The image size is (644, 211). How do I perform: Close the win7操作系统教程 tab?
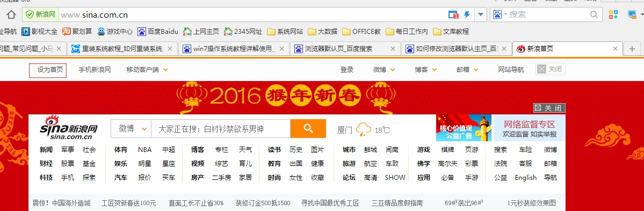[281, 48]
